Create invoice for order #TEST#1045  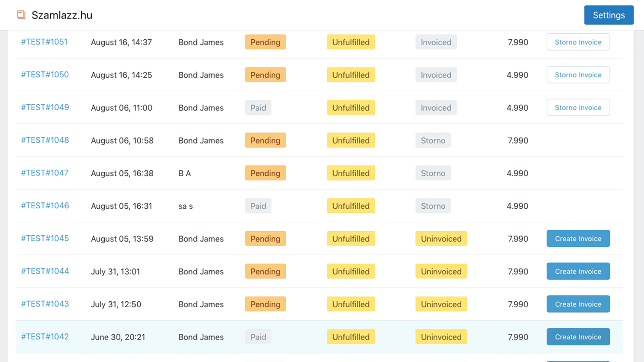[x=578, y=239]
